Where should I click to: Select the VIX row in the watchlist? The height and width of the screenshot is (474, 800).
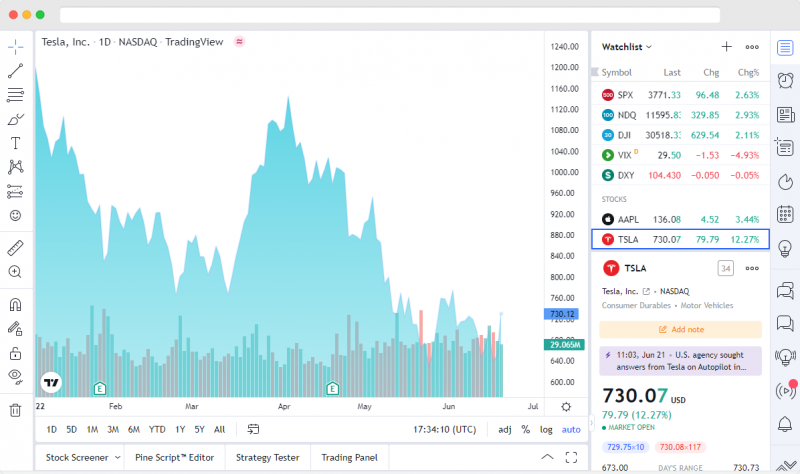coord(680,155)
